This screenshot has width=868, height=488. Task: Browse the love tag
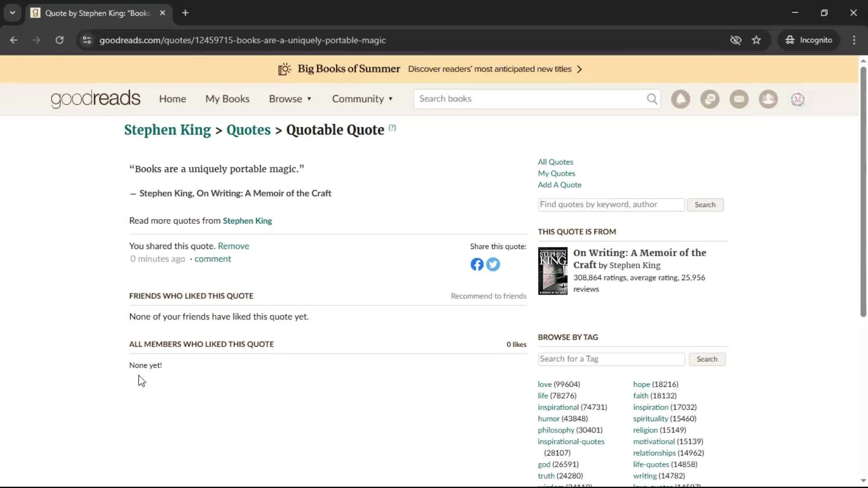pyautogui.click(x=545, y=385)
